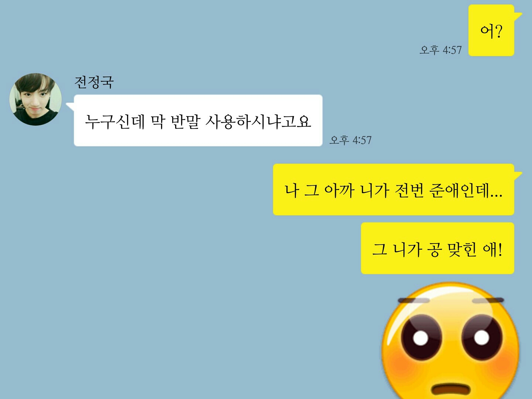Image resolution: width=532 pixels, height=399 pixels.
Task: Tap the yellow '어?' message bubble
Action: (491, 31)
